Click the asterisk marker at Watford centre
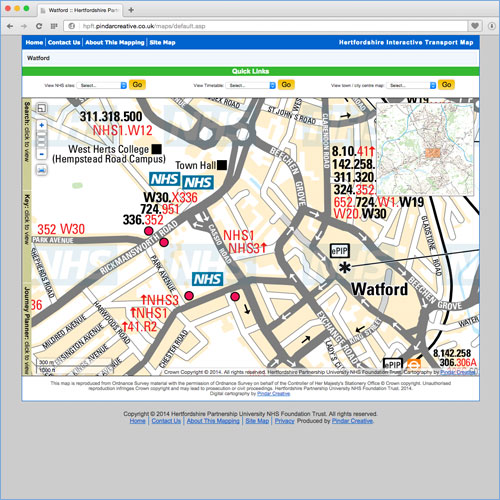Viewport: 500px width, 500px height. coord(345,267)
